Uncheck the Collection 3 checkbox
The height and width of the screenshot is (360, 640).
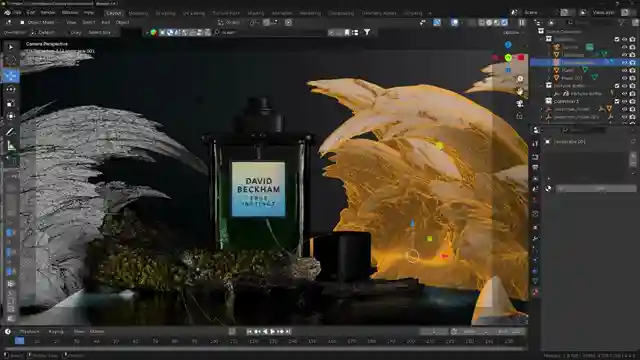coord(617,101)
